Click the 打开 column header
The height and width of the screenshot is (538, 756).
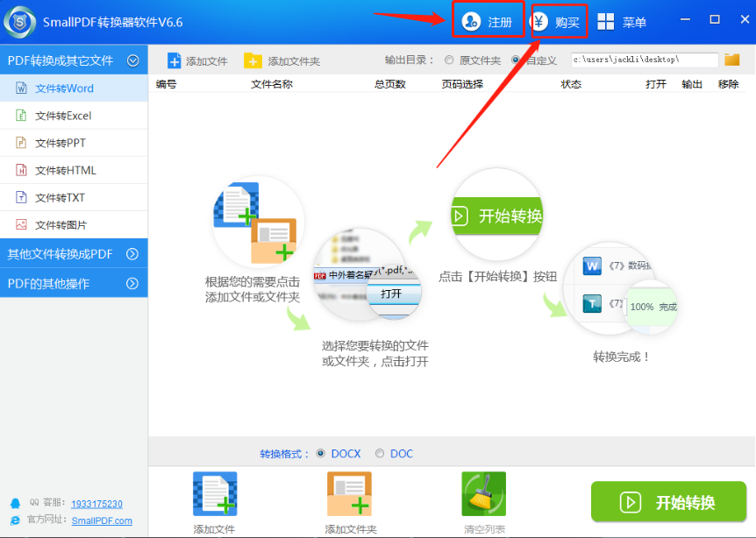(x=656, y=84)
